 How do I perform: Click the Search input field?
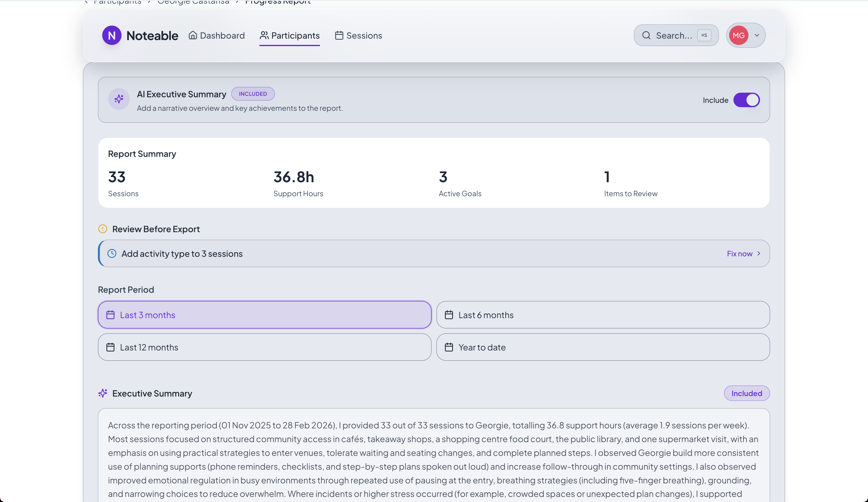pos(674,35)
